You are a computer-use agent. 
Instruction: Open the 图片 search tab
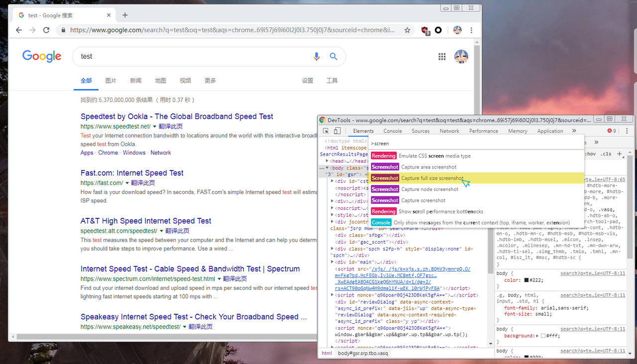pyautogui.click(x=111, y=81)
